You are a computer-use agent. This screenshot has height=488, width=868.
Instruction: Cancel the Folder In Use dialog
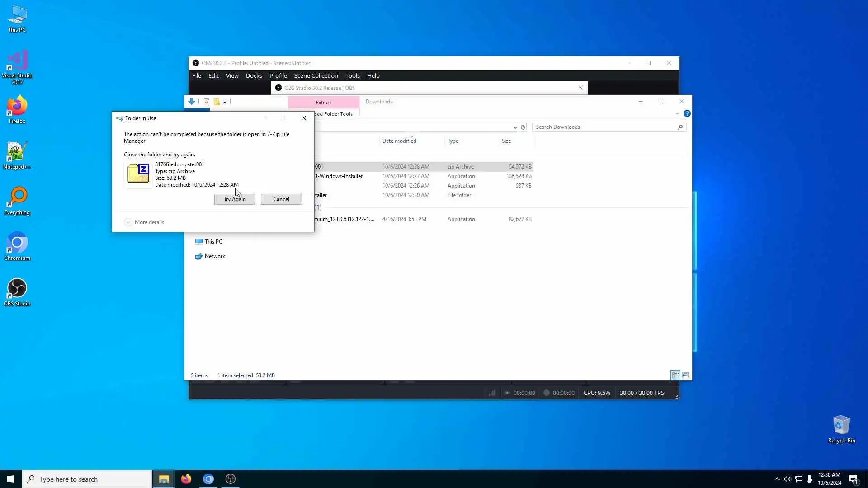click(281, 199)
